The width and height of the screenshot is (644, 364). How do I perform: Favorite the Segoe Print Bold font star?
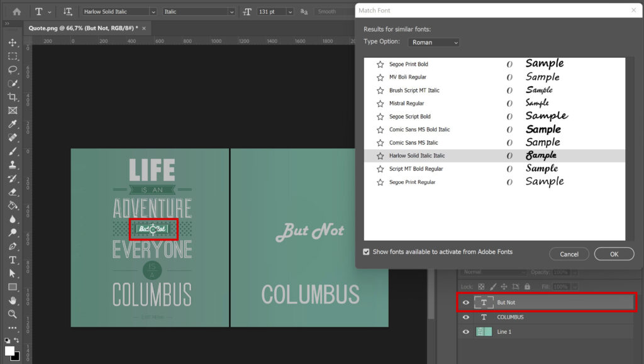pyautogui.click(x=380, y=64)
